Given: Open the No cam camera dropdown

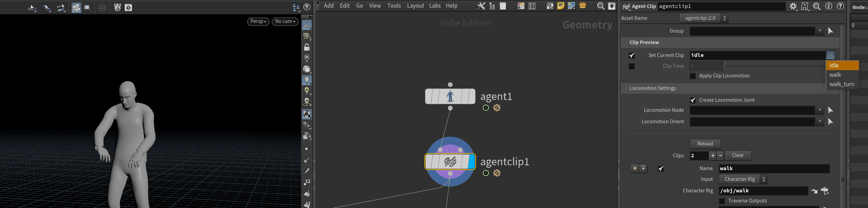Looking at the screenshot, I should [x=285, y=22].
